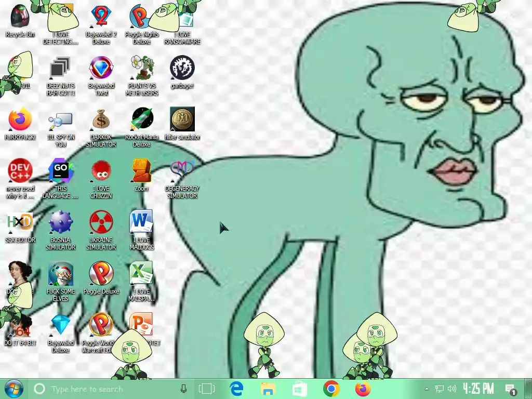Open the network status tray icon

click(440, 389)
